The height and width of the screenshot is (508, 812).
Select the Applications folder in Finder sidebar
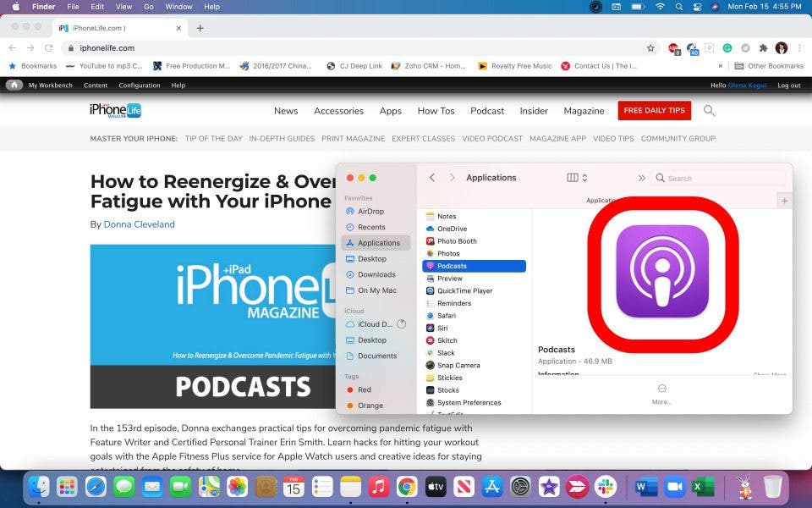[377, 243]
